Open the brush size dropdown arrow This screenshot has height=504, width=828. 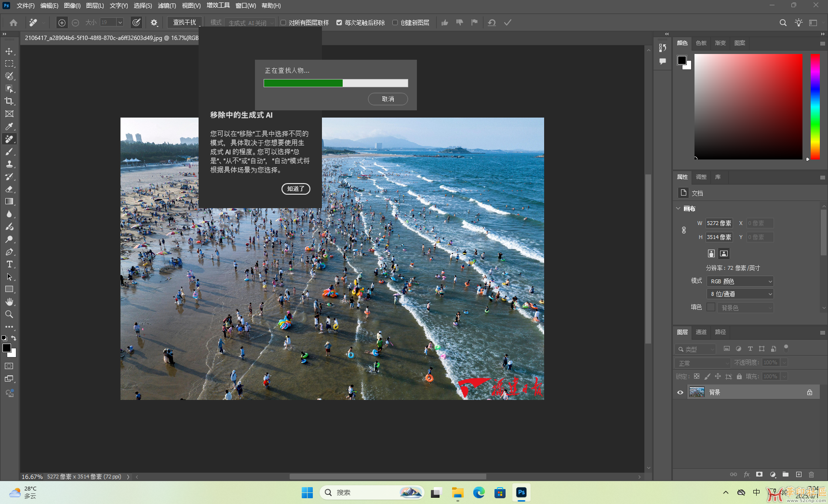click(120, 22)
